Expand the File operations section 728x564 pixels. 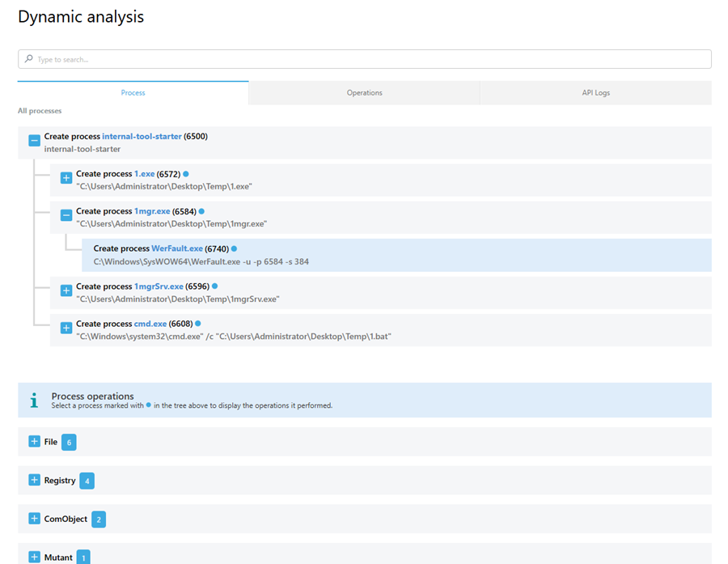[34, 442]
